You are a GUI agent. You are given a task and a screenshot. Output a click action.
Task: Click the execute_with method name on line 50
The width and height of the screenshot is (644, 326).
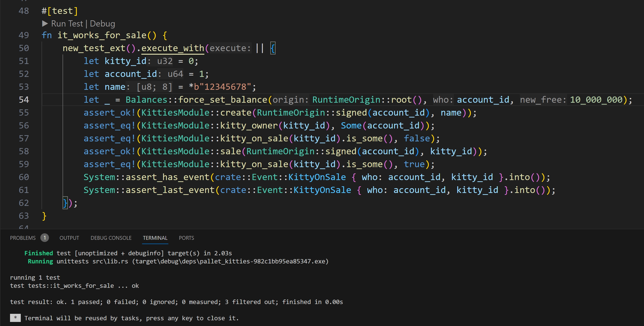pyautogui.click(x=173, y=48)
